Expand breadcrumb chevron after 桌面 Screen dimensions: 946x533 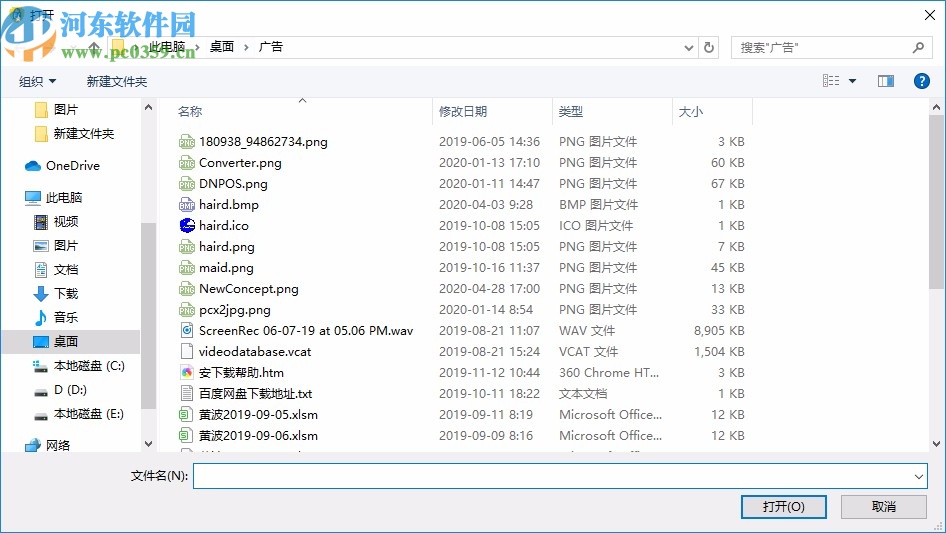click(246, 47)
